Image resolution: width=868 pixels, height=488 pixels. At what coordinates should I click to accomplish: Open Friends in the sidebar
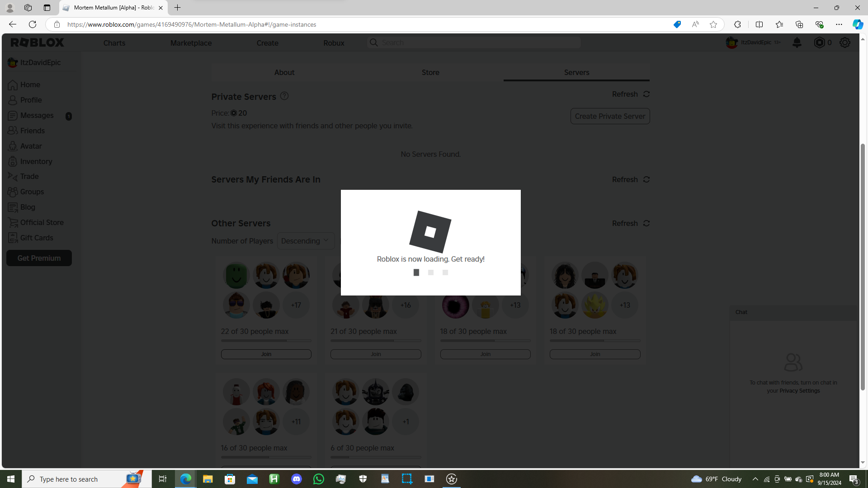(x=33, y=131)
